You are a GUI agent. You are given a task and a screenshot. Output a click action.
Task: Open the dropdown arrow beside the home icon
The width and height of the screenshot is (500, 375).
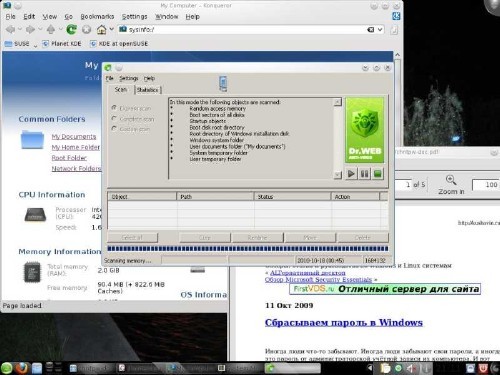[x=111, y=29]
